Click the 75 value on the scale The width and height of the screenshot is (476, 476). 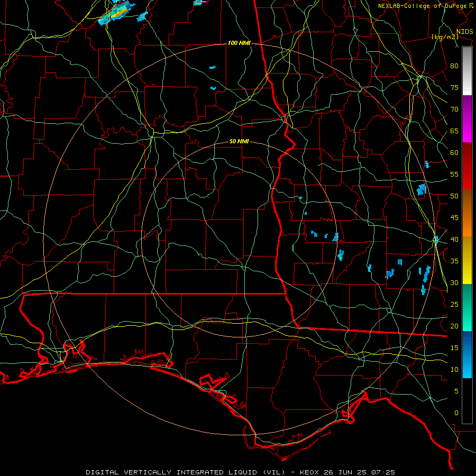pos(454,88)
